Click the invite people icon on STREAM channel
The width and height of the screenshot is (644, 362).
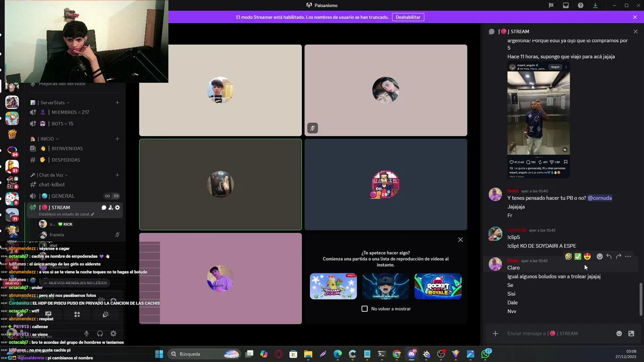(111, 208)
